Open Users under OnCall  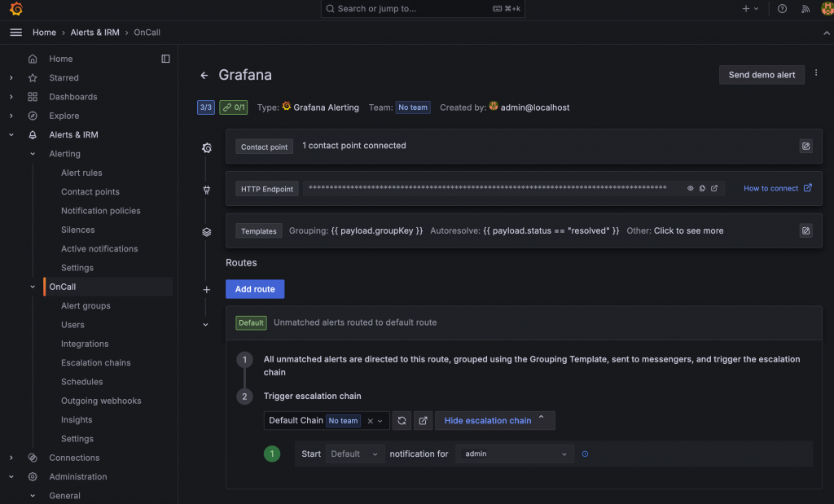point(72,325)
